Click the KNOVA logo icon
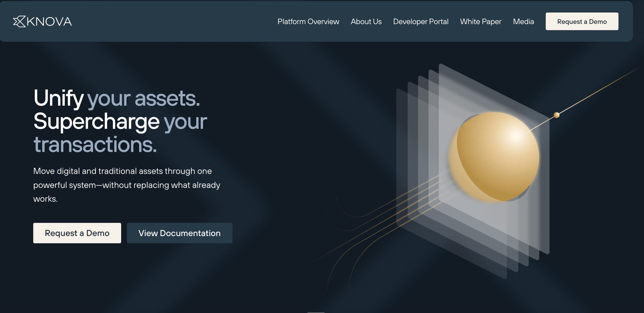 pyautogui.click(x=19, y=21)
